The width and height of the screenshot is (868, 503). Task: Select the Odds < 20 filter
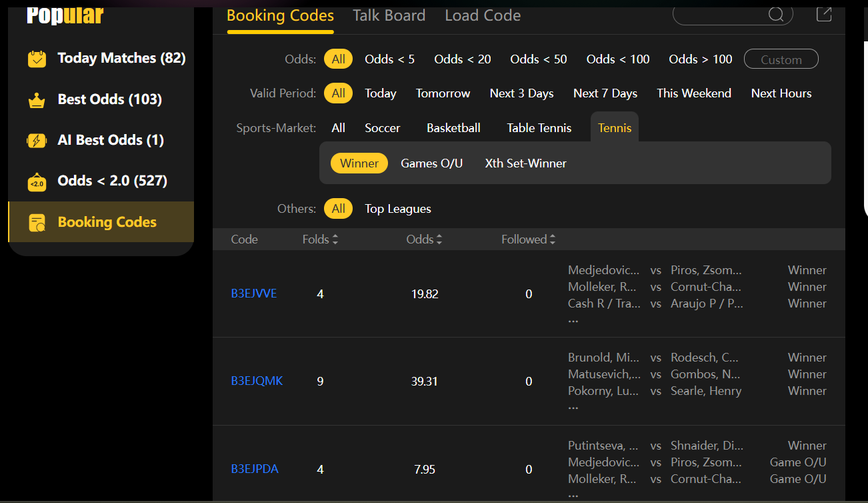click(x=462, y=59)
